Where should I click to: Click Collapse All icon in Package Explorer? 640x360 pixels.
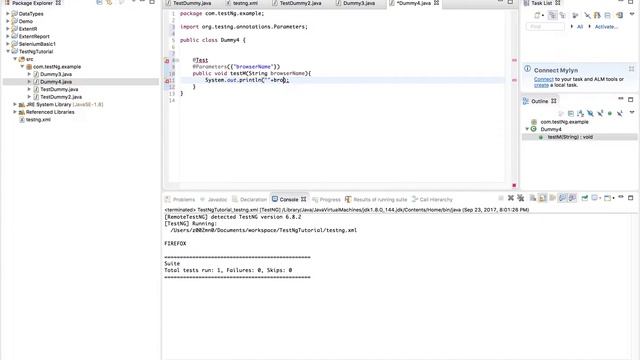point(99,2)
